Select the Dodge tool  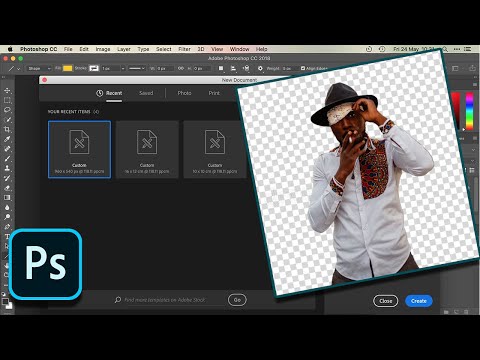click(x=7, y=217)
